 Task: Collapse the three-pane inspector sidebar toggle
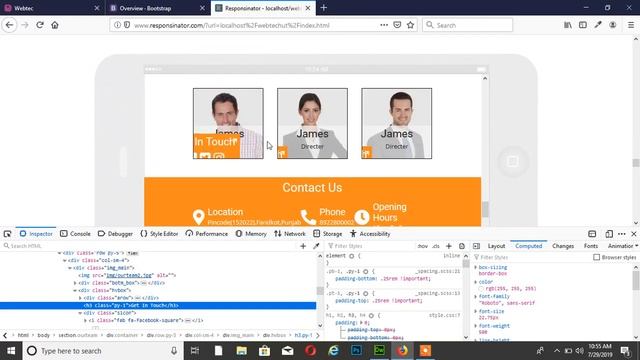pyautogui.click(x=476, y=246)
